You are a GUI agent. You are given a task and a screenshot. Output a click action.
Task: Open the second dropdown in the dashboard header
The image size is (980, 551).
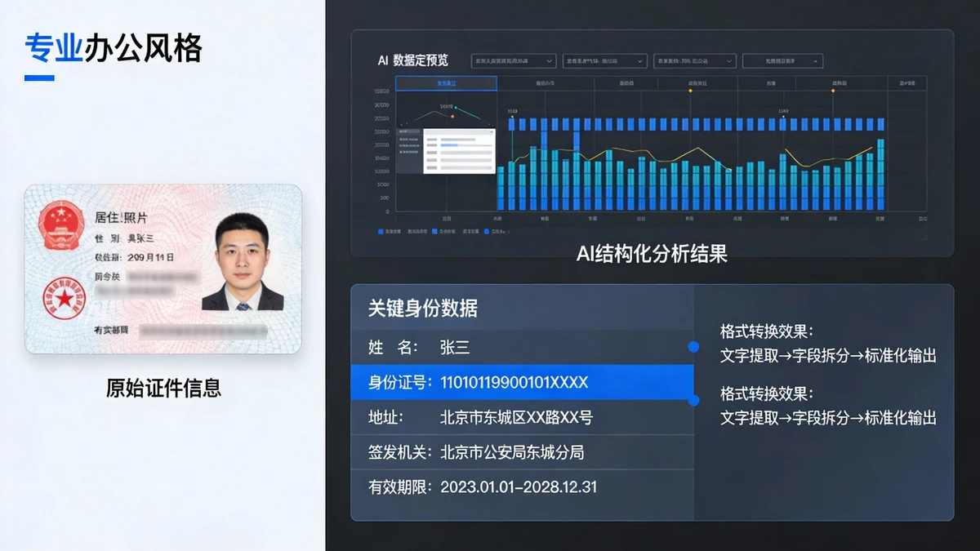(x=604, y=61)
